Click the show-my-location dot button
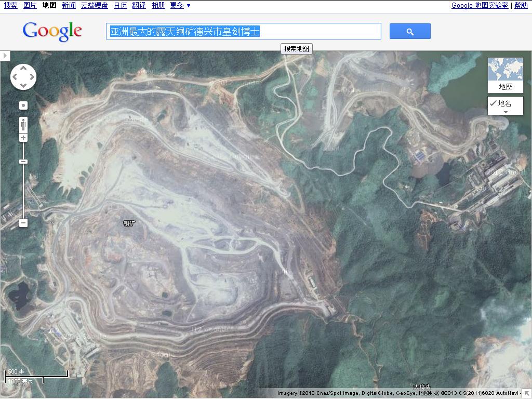The image size is (532, 399). click(x=23, y=105)
